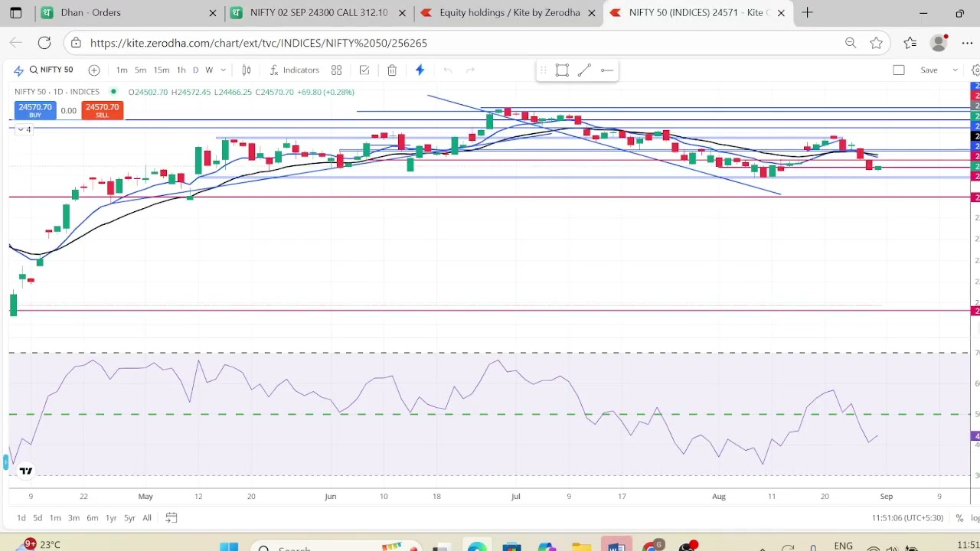Add this page to favorites star
Screen dimensions: 980x551
pos(877,43)
